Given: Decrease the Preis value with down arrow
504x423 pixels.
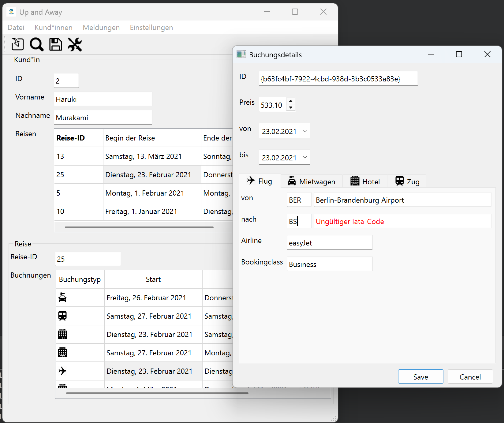Looking at the screenshot, I should (291, 108).
